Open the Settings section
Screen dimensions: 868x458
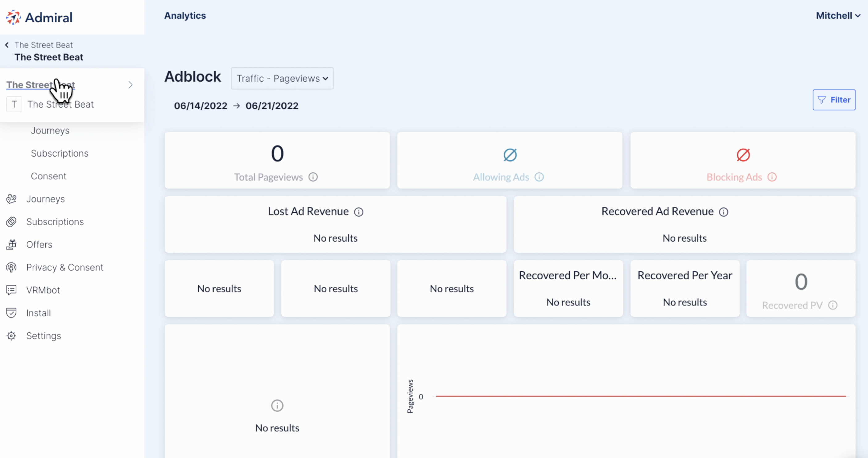click(43, 336)
